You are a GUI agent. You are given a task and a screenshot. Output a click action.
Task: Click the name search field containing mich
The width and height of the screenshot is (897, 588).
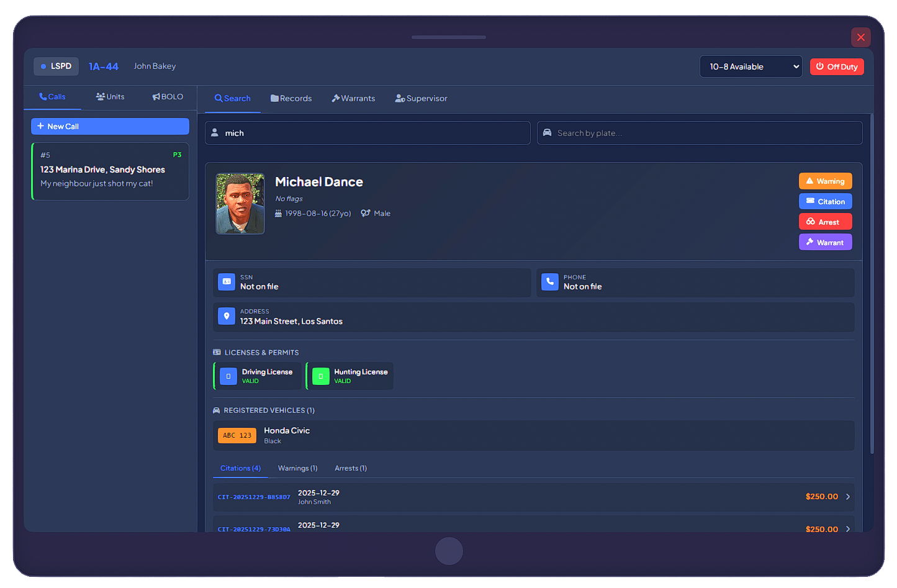click(367, 133)
